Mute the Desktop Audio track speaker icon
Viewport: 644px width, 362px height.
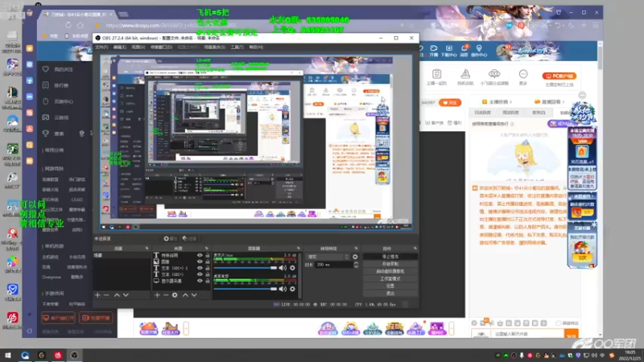[x=283, y=289]
